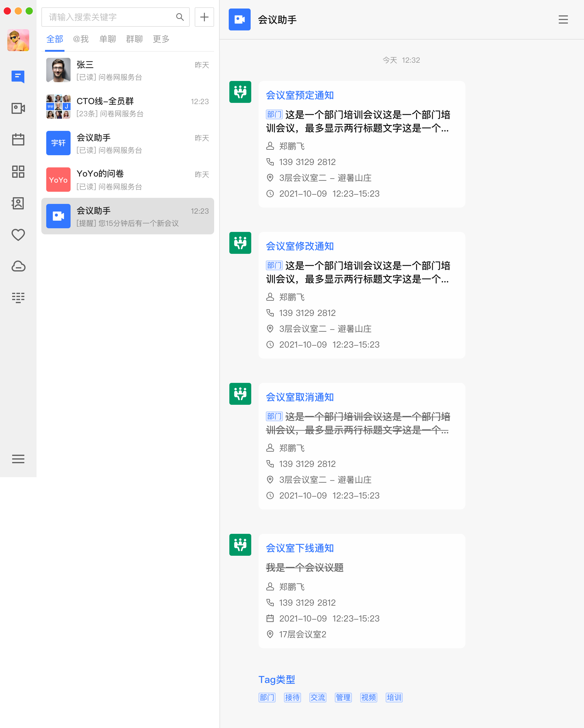
Task: Open the 会议室预定通知 link
Action: pos(300,95)
